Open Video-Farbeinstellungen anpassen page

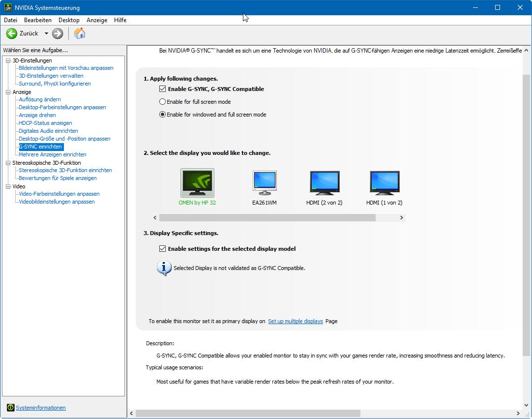pos(59,194)
